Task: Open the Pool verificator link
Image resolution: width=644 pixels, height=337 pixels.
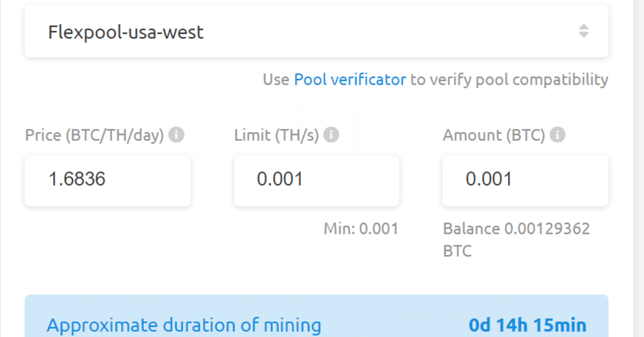Action: pyautogui.click(x=350, y=80)
